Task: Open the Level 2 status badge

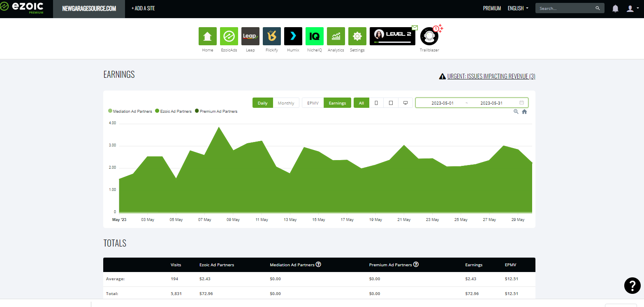Action: coord(392,36)
